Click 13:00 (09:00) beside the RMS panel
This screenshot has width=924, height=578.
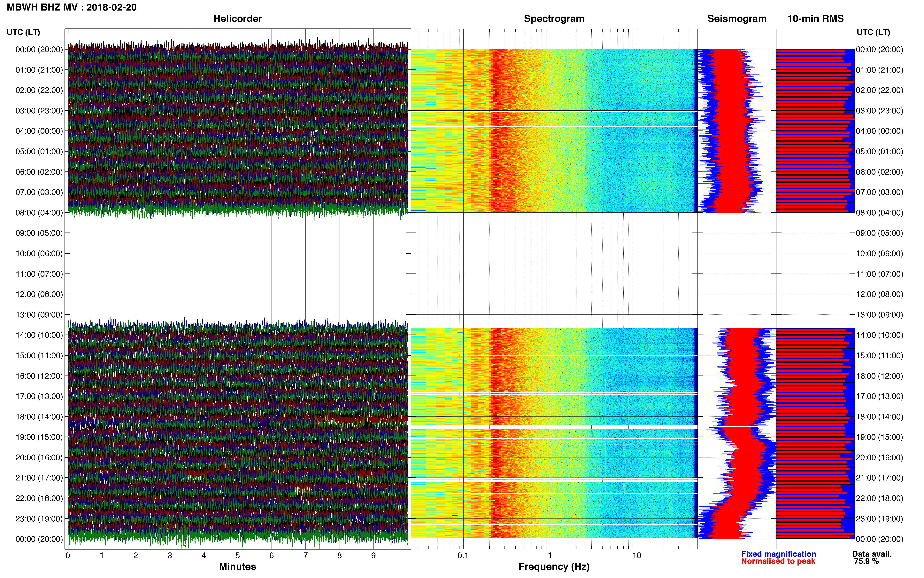coord(879,315)
